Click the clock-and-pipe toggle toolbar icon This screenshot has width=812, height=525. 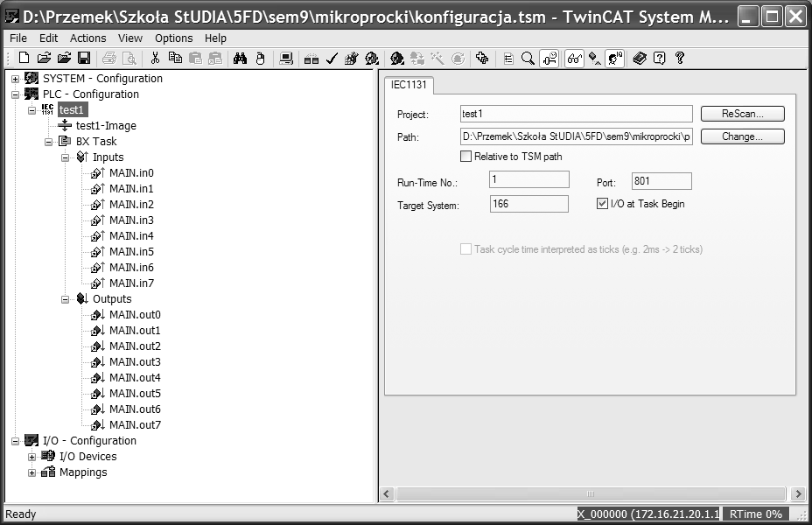pos(549,58)
